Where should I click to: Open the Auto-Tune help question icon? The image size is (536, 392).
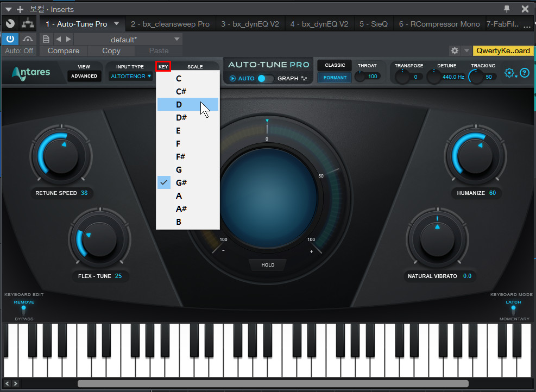point(525,73)
